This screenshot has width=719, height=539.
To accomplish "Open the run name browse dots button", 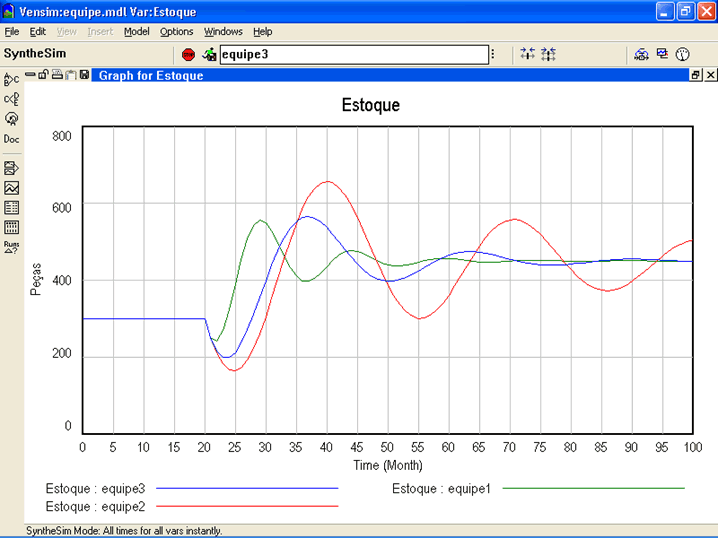I will click(x=492, y=54).
